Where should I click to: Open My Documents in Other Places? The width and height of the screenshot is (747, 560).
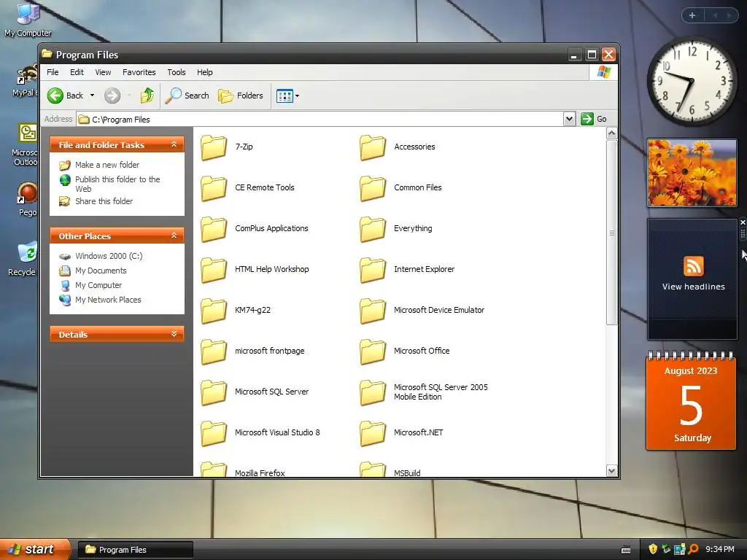point(101,271)
